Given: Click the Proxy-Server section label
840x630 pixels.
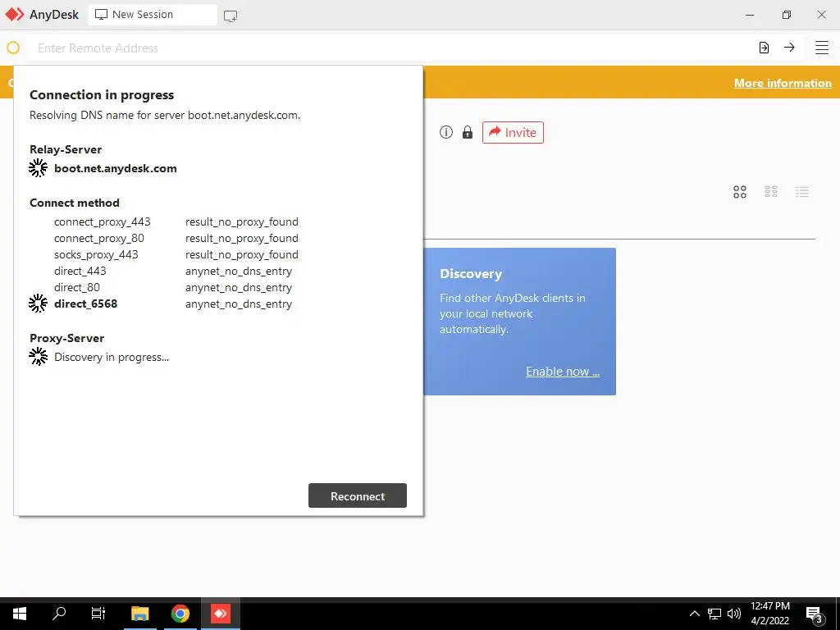Looking at the screenshot, I should pos(67,338).
